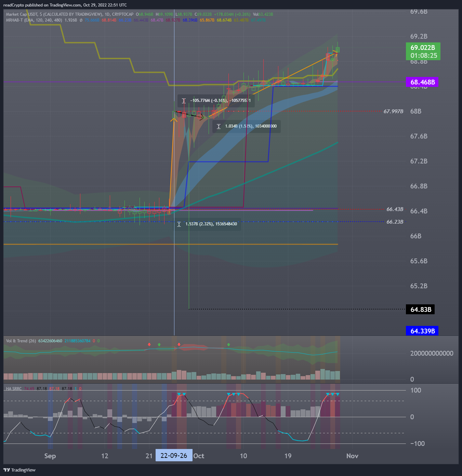Click the 19 date label on time axis
462x476 pixels.
tap(288, 456)
